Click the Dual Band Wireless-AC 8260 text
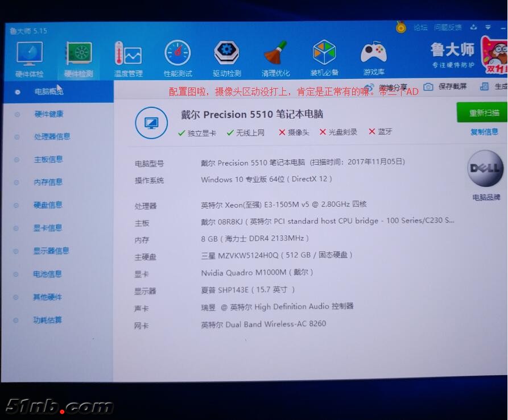Image resolution: width=508 pixels, height=420 pixels. [263, 324]
